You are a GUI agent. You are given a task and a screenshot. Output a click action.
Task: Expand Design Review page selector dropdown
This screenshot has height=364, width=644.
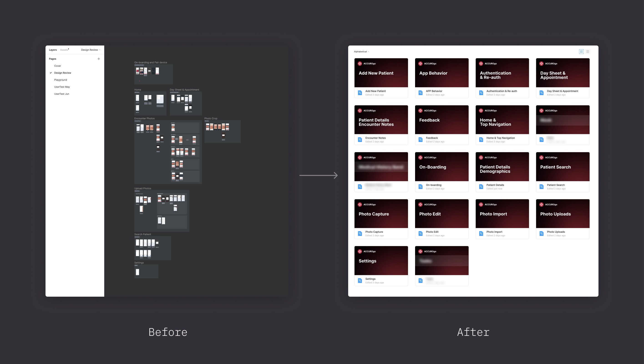point(91,50)
